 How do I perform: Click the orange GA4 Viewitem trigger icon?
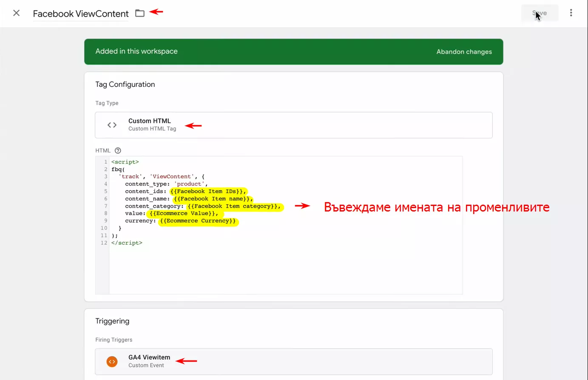112,362
